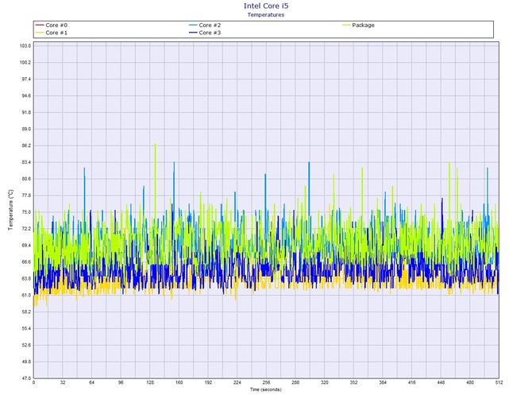Click the 86.2 y-axis value
Screen dimensions: 532x399
(x=26, y=145)
